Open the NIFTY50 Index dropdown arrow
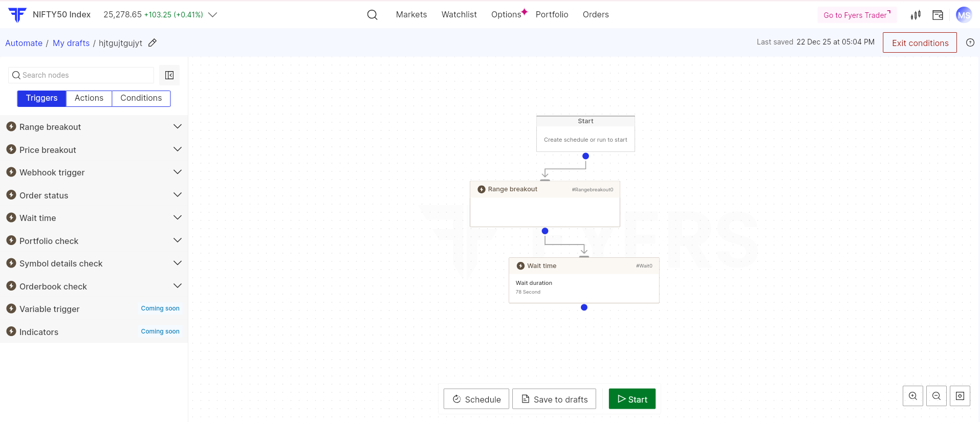The height and width of the screenshot is (422, 980). [213, 15]
